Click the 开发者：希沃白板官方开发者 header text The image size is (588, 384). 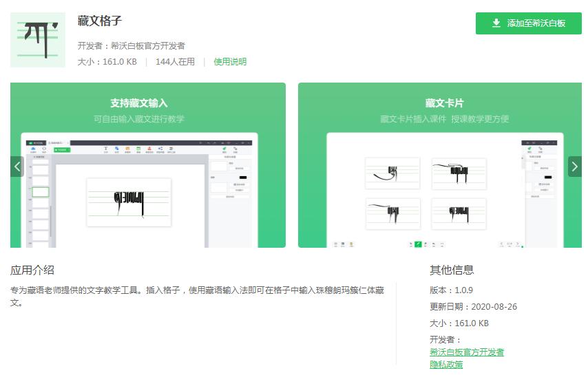pyautogui.click(x=132, y=45)
